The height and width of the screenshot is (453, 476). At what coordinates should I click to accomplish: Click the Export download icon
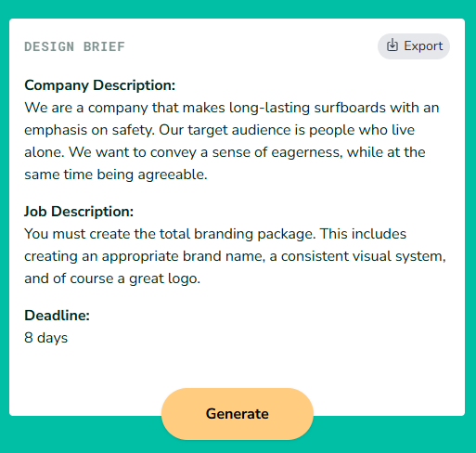coord(392,45)
